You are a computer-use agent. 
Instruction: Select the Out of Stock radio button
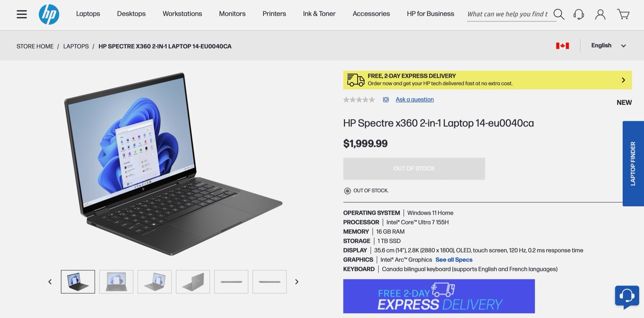pyautogui.click(x=347, y=191)
